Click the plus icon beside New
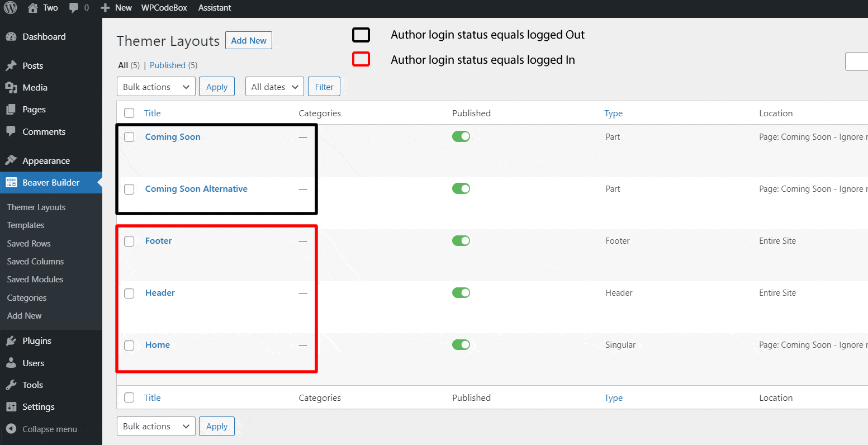The height and width of the screenshot is (445, 868). (x=105, y=8)
